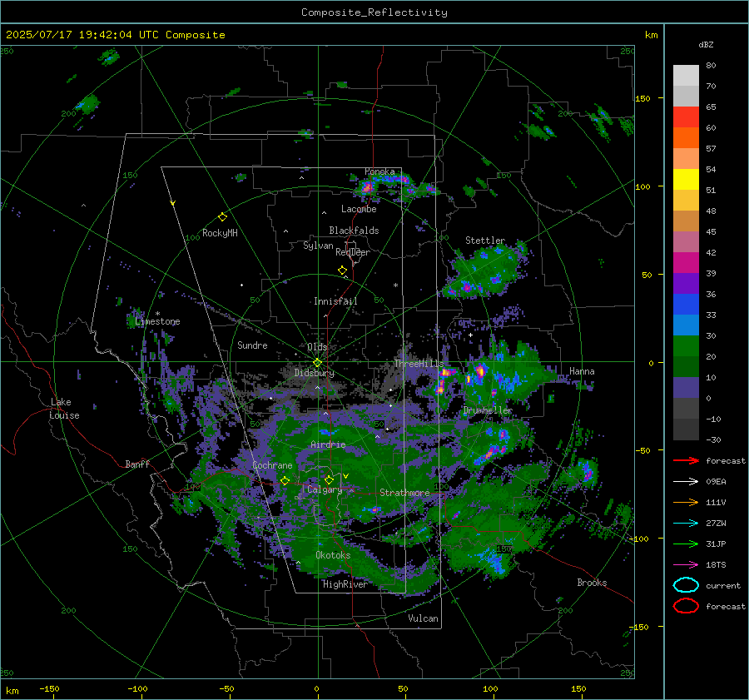
Task: Click the yellow diamond marker below Cochrane
Action: coord(285,480)
